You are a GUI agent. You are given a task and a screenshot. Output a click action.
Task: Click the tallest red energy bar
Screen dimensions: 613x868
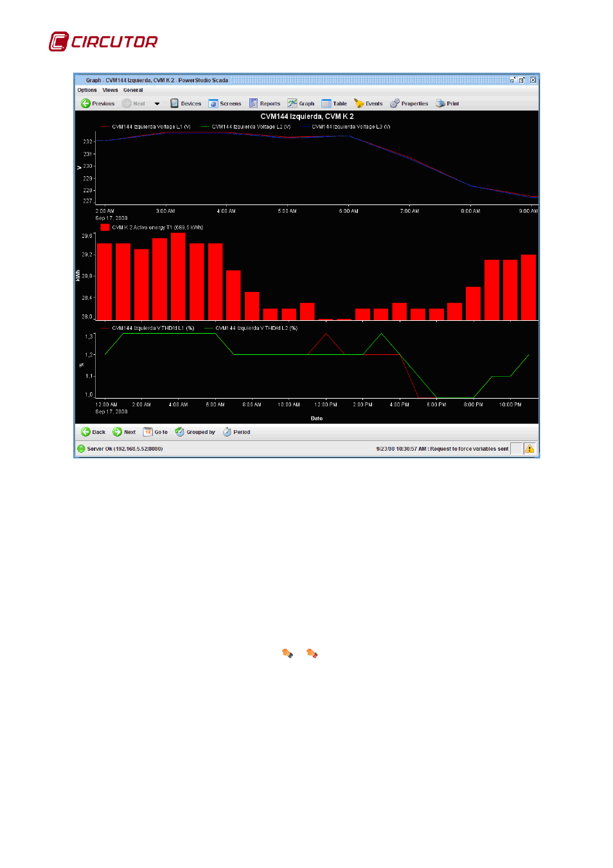[178, 276]
